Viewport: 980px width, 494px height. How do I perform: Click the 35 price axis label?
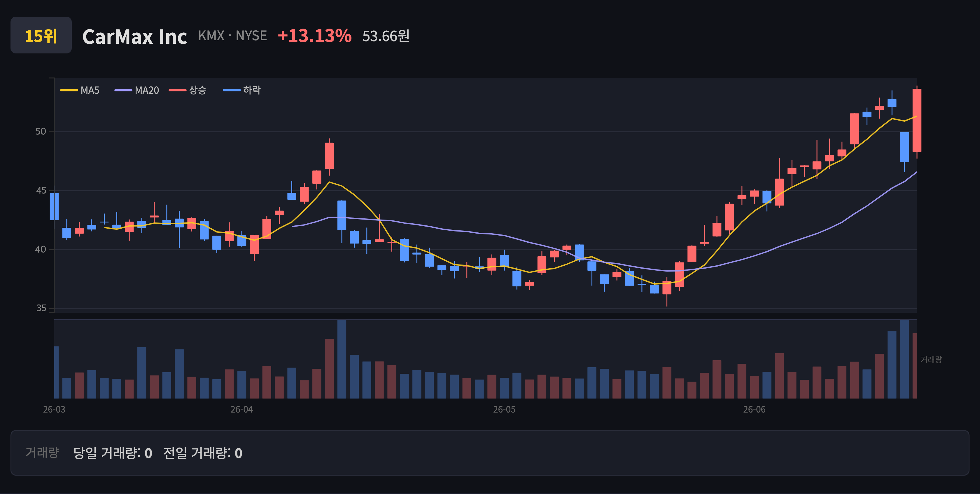coord(41,308)
